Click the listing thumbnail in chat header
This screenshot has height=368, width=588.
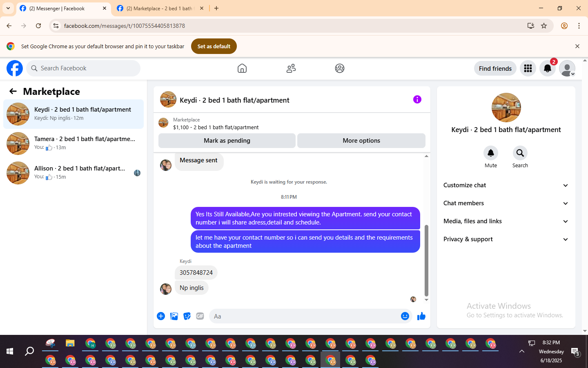[168, 99]
